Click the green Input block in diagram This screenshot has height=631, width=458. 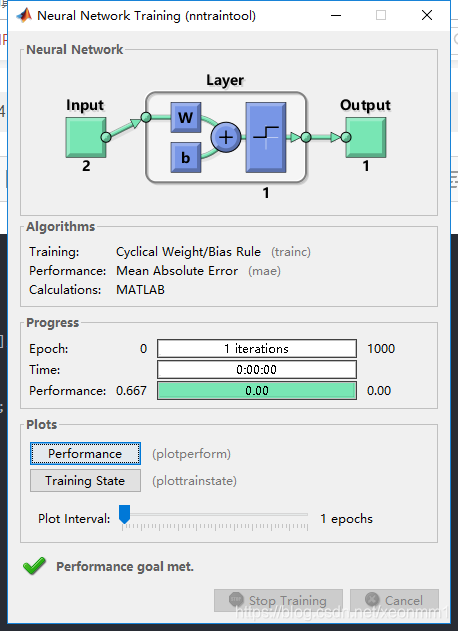click(86, 137)
